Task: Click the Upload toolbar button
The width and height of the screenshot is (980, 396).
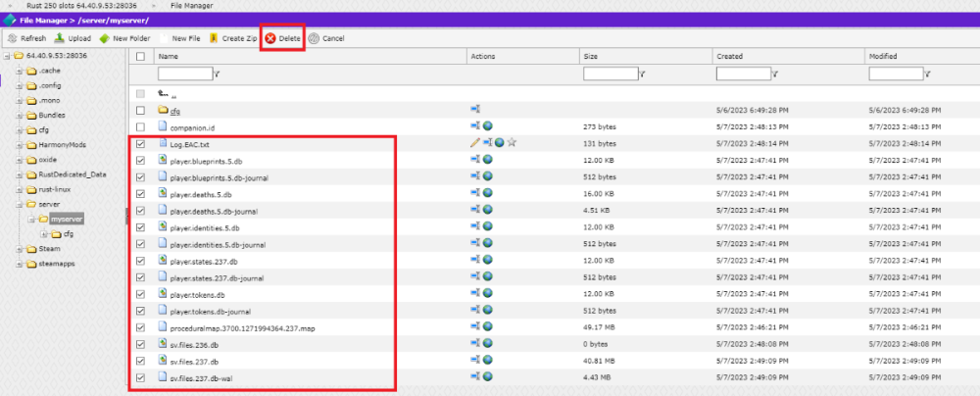Action: tap(73, 38)
